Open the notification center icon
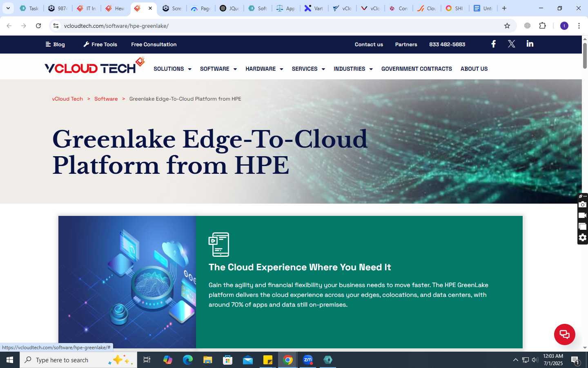The width and height of the screenshot is (588, 368). pos(575,360)
